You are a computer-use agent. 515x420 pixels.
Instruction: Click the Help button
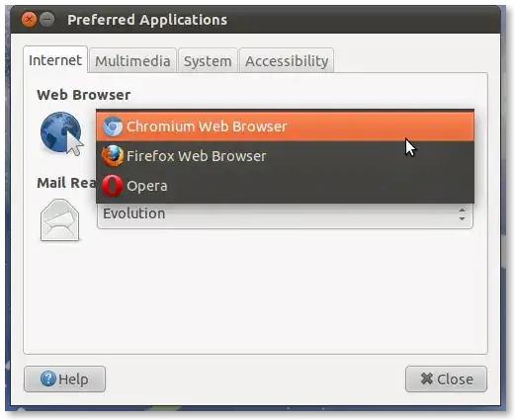click(x=64, y=378)
